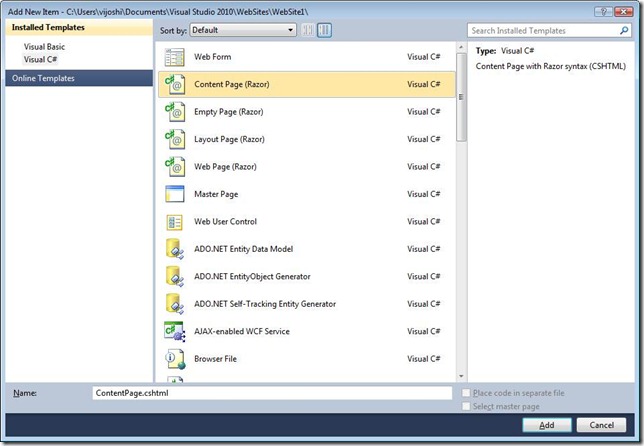Viewport: 644px width, 446px height.
Task: Open Online Templates category
Action: [x=78, y=78]
